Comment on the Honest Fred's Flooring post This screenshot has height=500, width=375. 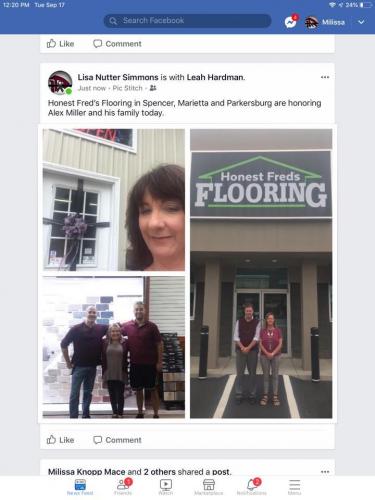click(117, 440)
